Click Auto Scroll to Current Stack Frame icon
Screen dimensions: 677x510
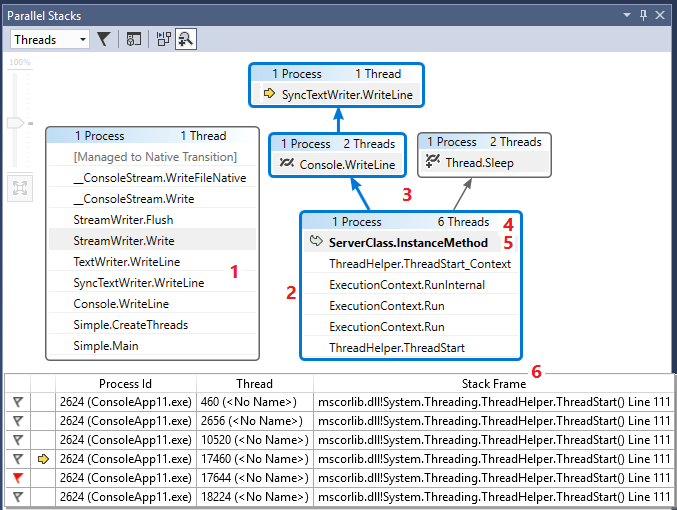(164, 39)
